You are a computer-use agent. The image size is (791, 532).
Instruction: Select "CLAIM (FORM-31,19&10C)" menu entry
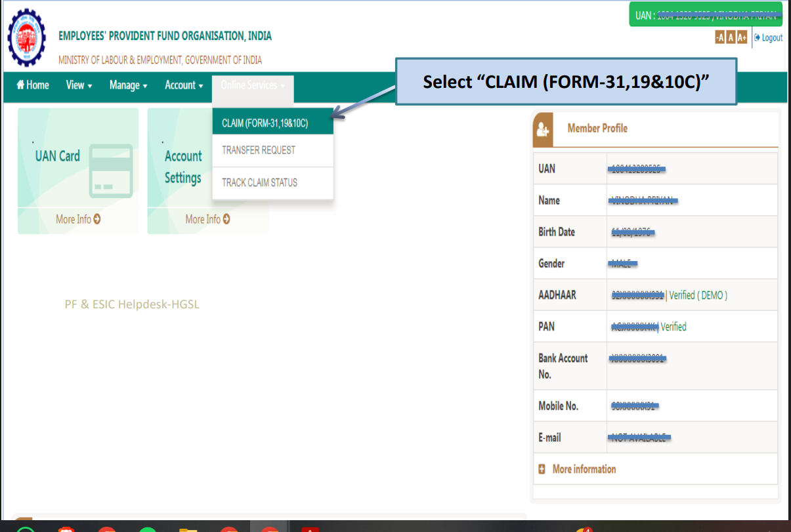pyautogui.click(x=265, y=122)
